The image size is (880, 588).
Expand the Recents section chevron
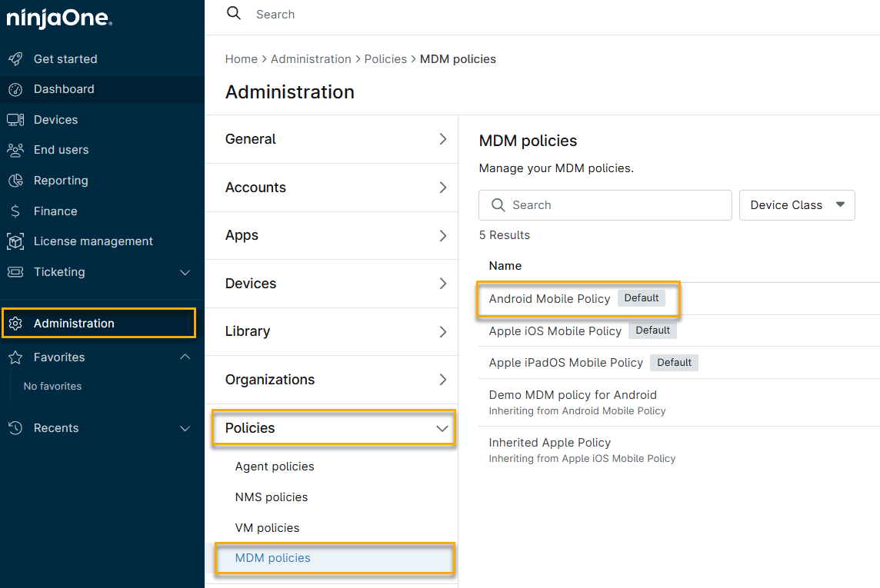point(185,428)
